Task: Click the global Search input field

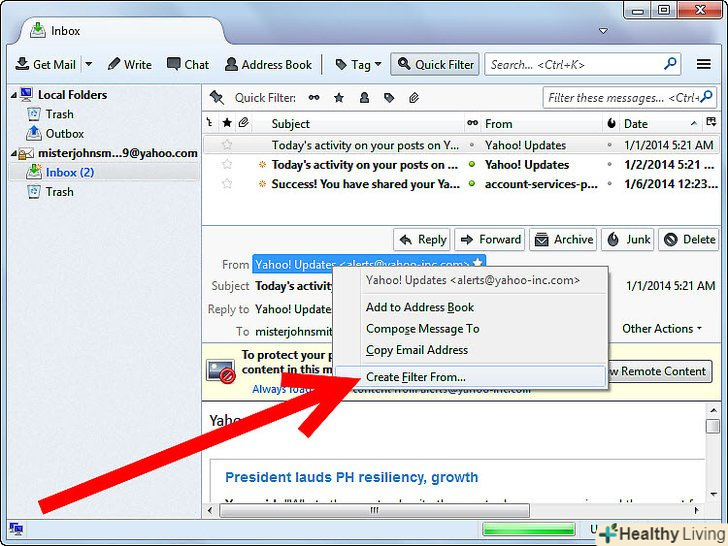Action: 574,65
